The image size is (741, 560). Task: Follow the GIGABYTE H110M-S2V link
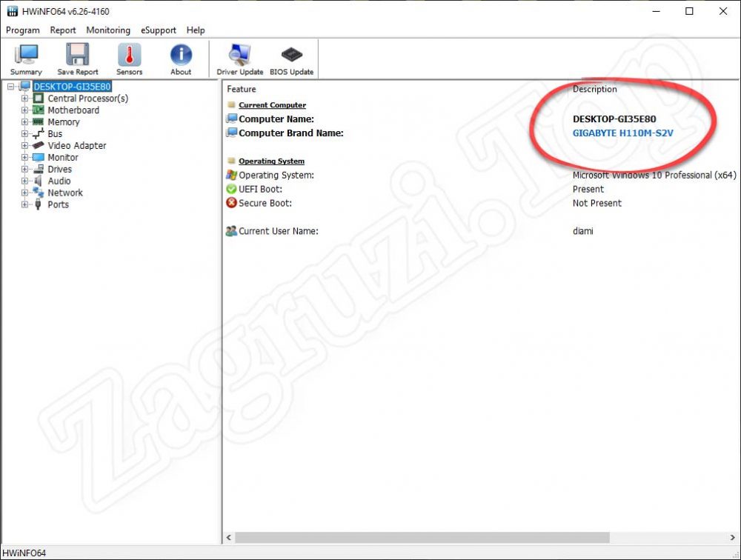[623, 133]
